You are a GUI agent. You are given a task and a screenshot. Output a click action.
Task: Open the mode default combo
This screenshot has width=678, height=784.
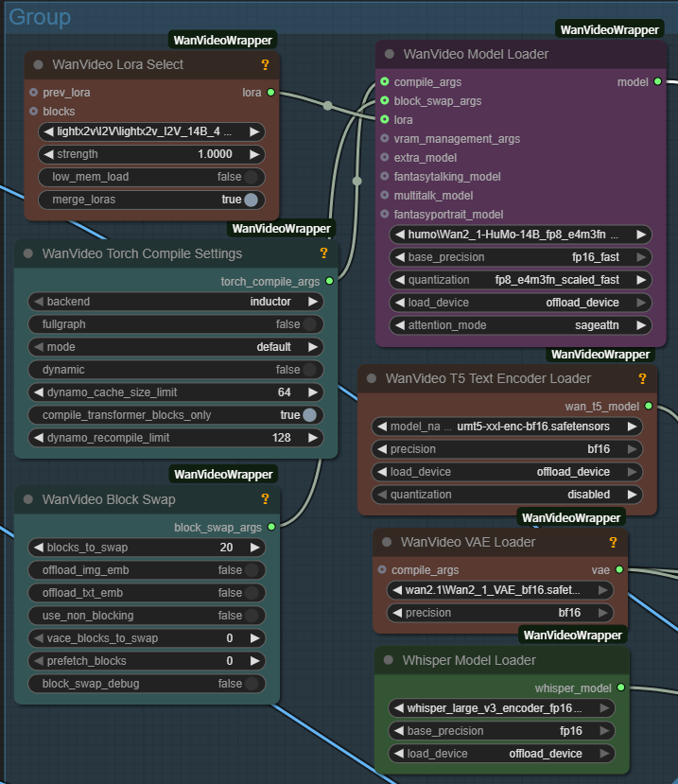176,347
